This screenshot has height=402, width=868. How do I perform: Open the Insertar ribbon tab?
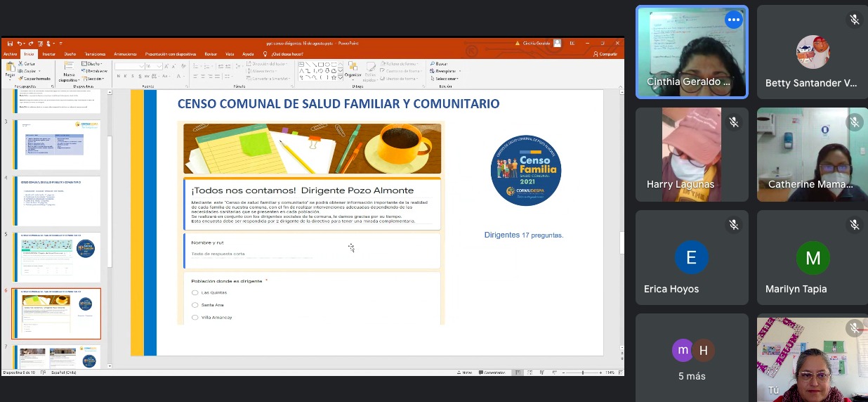[48, 54]
